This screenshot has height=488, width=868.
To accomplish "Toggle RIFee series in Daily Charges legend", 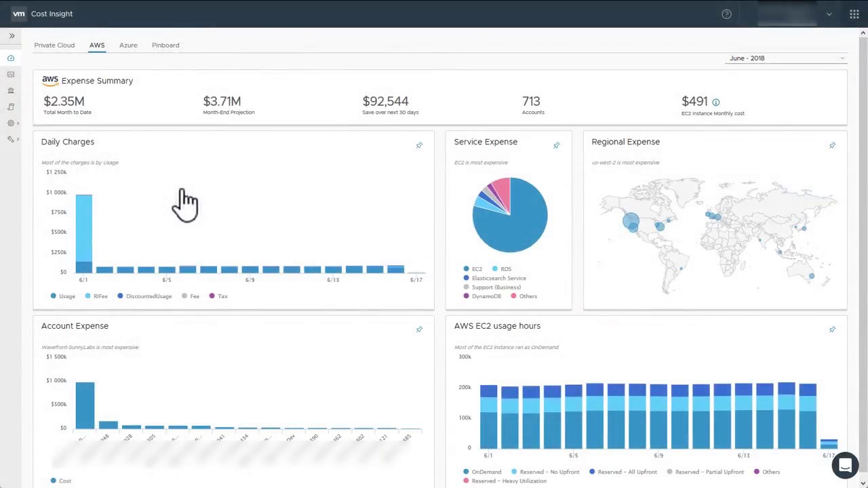I will tap(96, 296).
